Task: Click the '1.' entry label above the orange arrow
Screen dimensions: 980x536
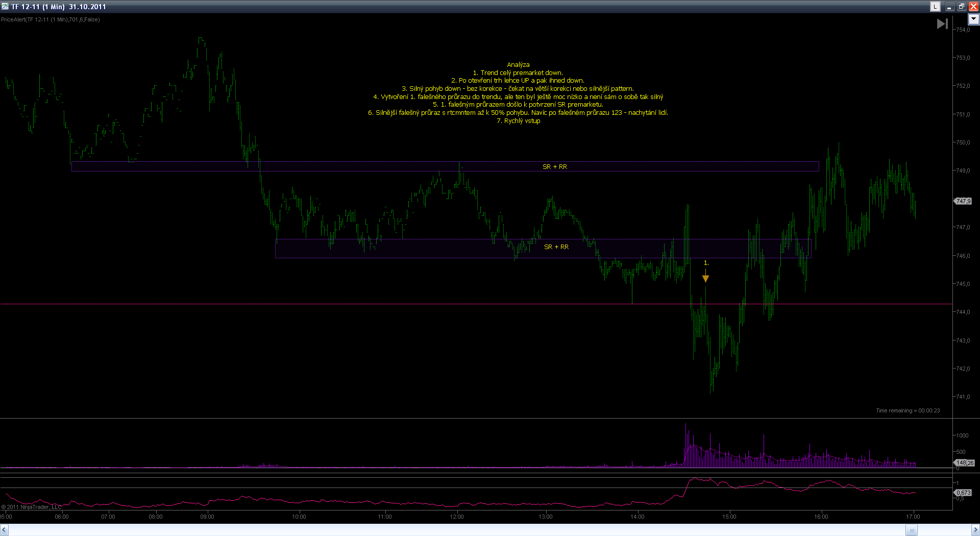Action: tap(706, 263)
